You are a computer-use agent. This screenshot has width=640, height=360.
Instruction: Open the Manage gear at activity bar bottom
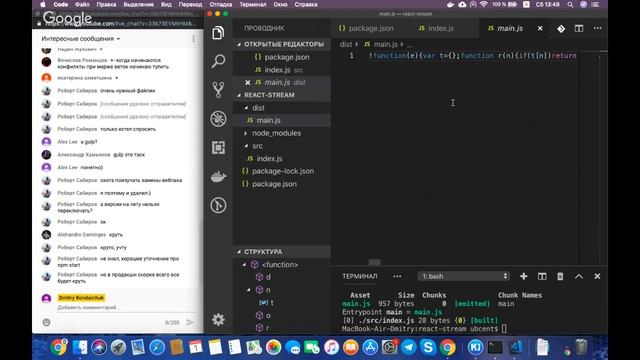point(218,319)
